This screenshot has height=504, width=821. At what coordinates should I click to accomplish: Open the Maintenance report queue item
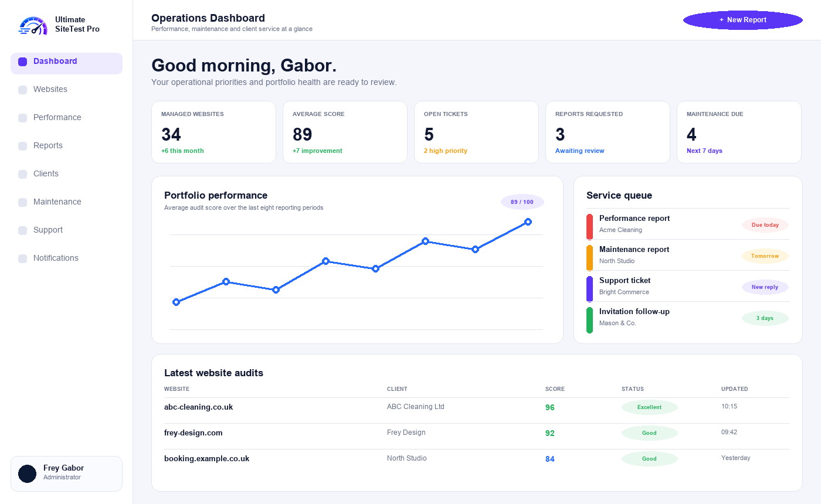coord(688,255)
